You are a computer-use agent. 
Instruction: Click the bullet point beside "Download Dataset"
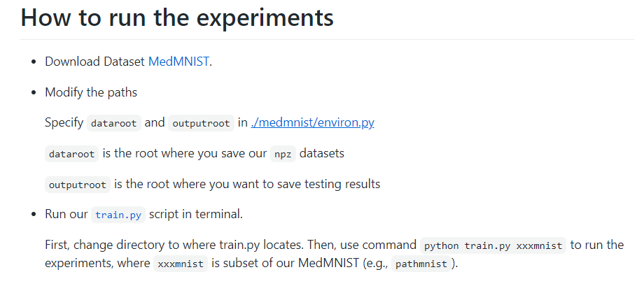tap(34, 62)
